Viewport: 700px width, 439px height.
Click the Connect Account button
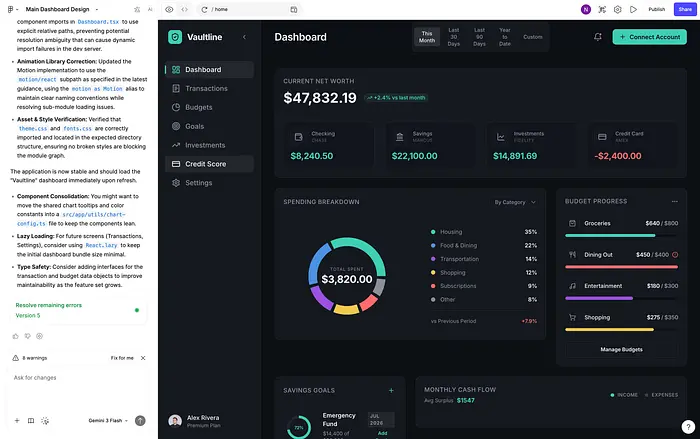click(x=649, y=37)
